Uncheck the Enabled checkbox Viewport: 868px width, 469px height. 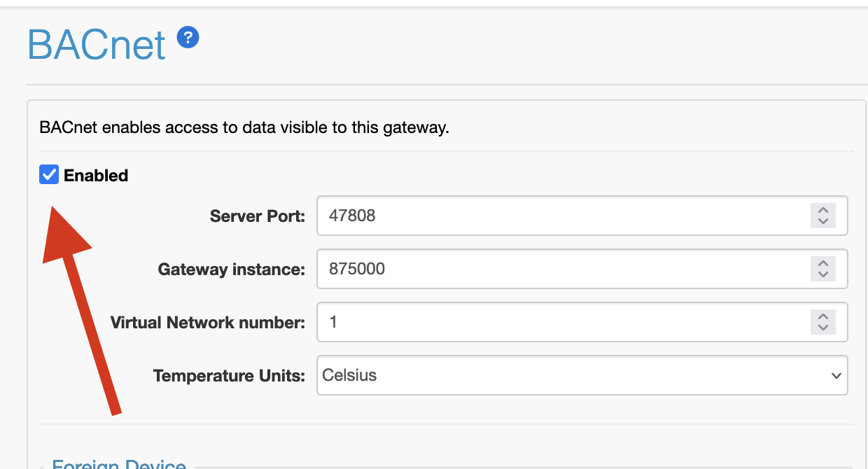49,175
